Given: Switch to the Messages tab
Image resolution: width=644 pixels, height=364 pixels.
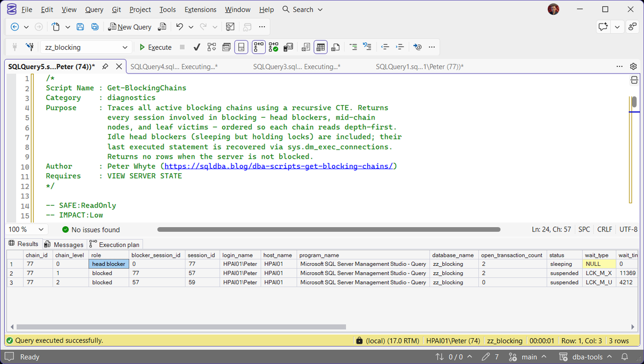Looking at the screenshot, I should click(x=64, y=244).
